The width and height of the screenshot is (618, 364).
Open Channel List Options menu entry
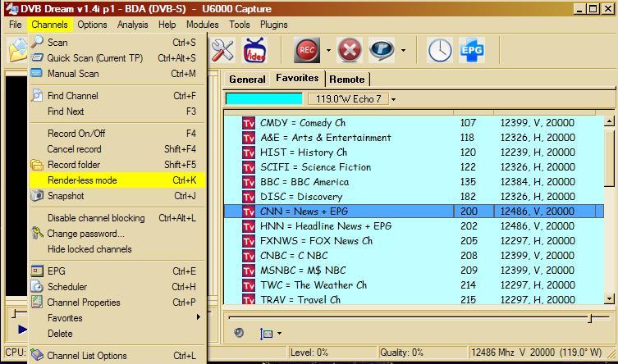(x=117, y=355)
